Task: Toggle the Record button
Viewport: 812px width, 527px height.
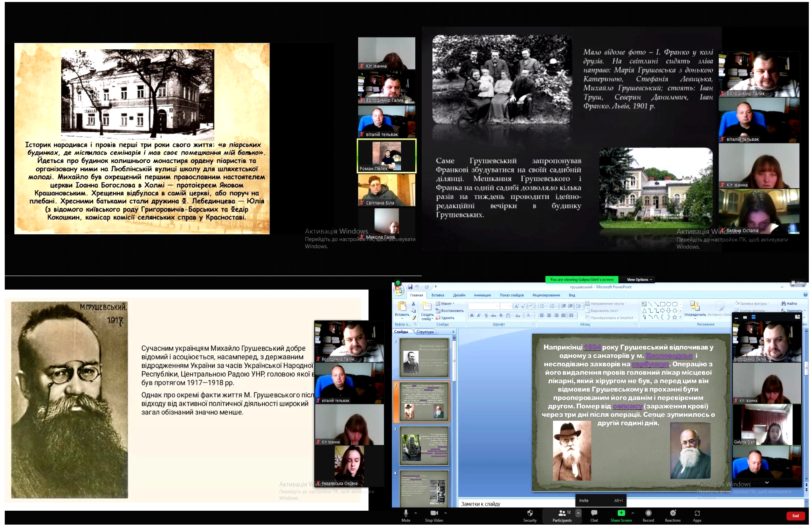Action: (x=648, y=513)
